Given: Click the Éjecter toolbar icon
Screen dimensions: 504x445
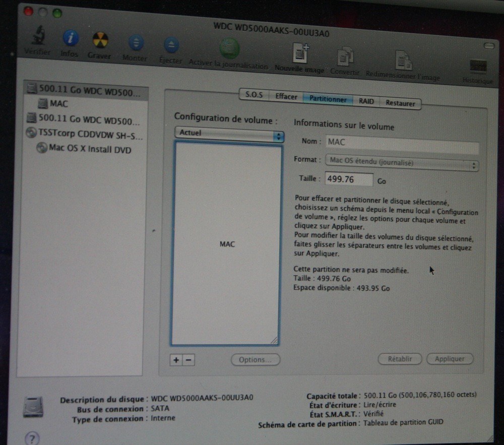Looking at the screenshot, I should click(x=171, y=46).
